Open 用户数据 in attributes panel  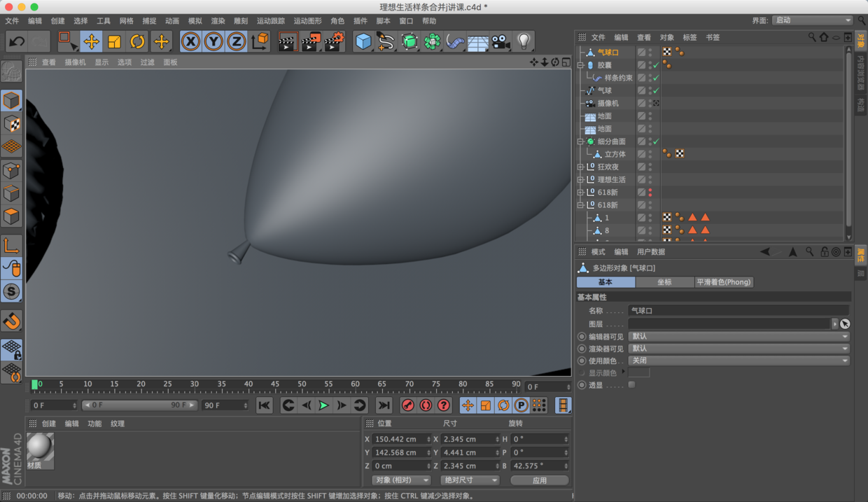pos(651,252)
